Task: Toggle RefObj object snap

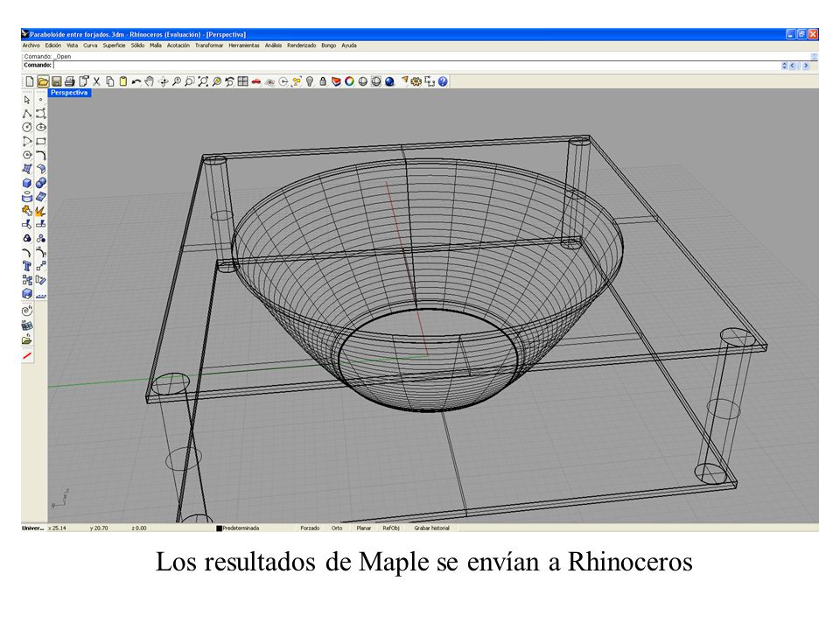Action: [x=391, y=528]
